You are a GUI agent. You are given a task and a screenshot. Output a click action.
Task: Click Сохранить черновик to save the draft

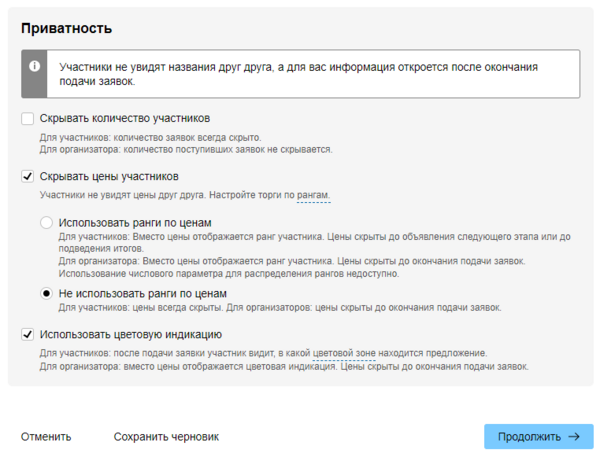tap(166, 437)
